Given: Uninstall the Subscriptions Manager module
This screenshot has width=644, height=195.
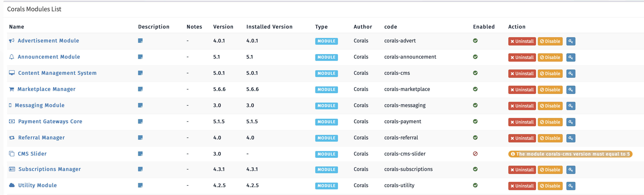Looking at the screenshot, I should [522, 170].
